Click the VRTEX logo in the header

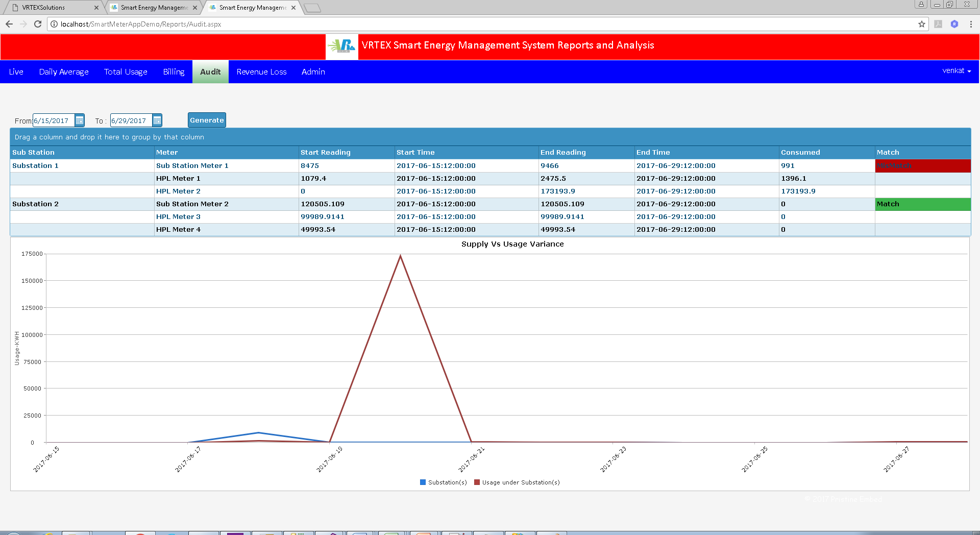342,46
